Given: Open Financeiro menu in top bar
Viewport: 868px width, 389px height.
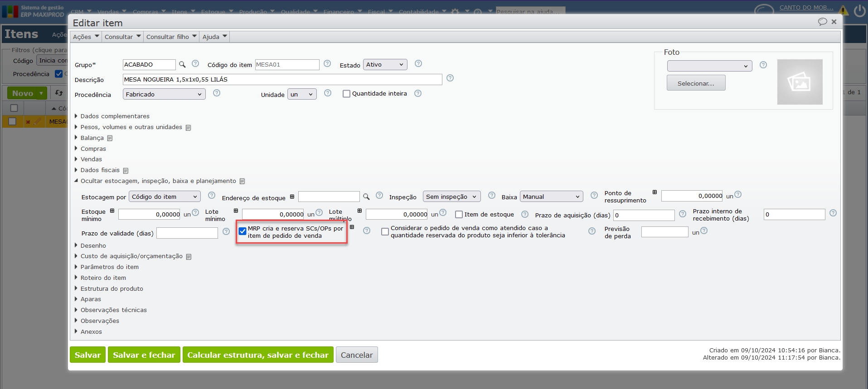Looking at the screenshot, I should (x=342, y=11).
